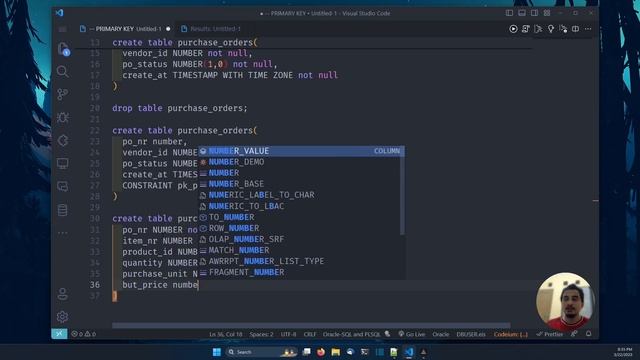Viewport: 640px width, 360px height.
Task: Select MATCH_NUMBER suggestion
Action: coord(299,250)
